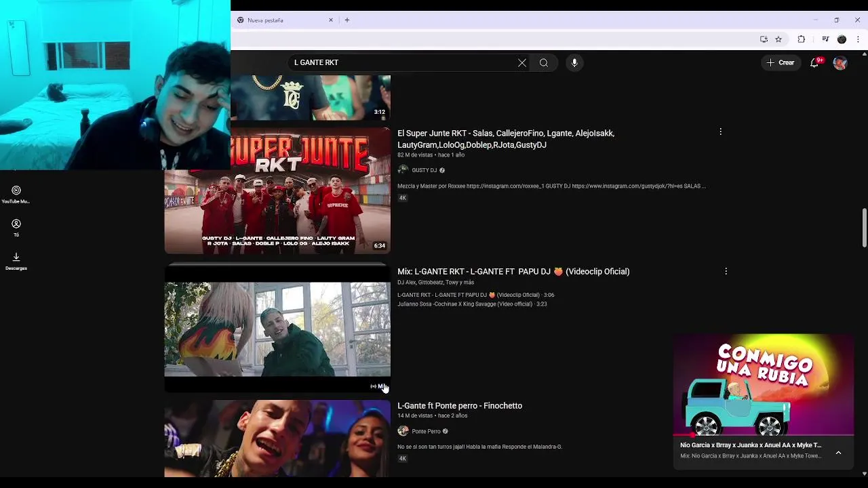Image resolution: width=868 pixels, height=488 pixels.
Task: Go to the GUSTY DJ channel name
Action: (425, 170)
